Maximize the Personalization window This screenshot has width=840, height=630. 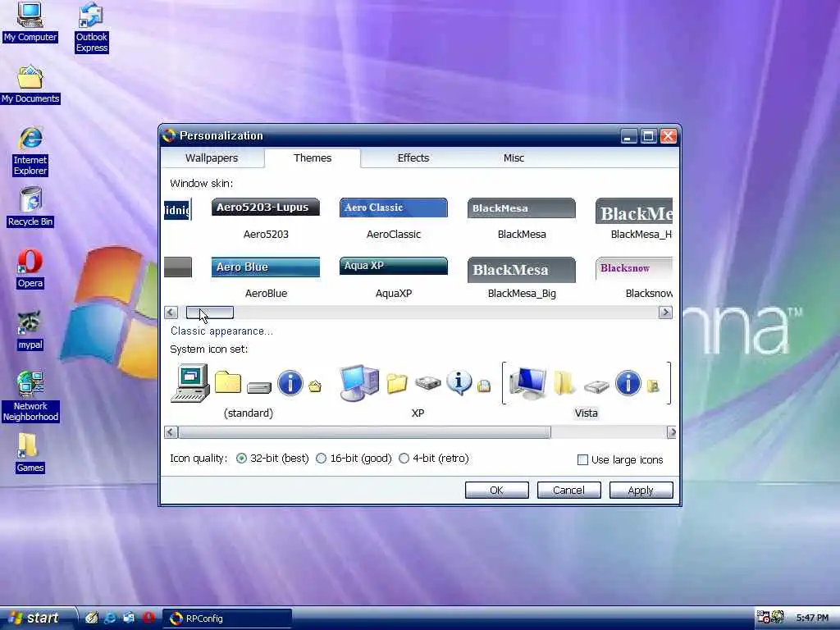(x=648, y=136)
